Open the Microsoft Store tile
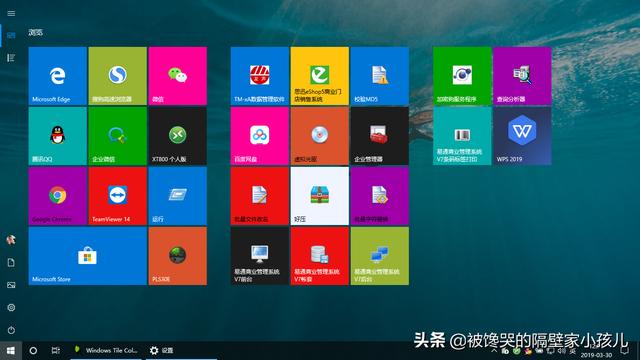 tap(87, 256)
